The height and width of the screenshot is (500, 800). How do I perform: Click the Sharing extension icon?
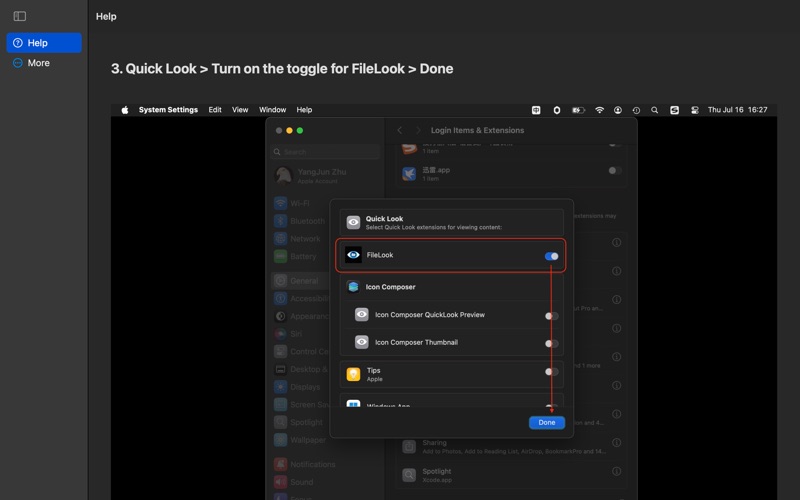pos(409,446)
